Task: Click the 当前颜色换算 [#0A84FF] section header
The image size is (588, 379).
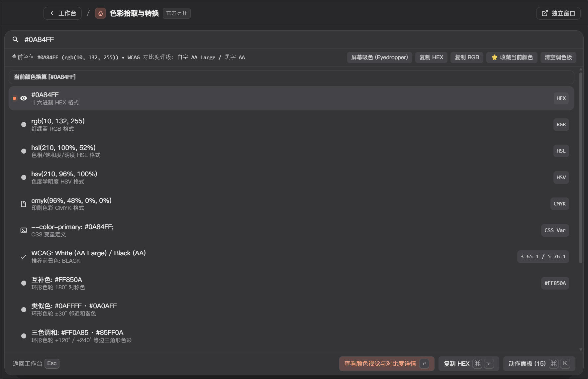Action: pyautogui.click(x=291, y=77)
